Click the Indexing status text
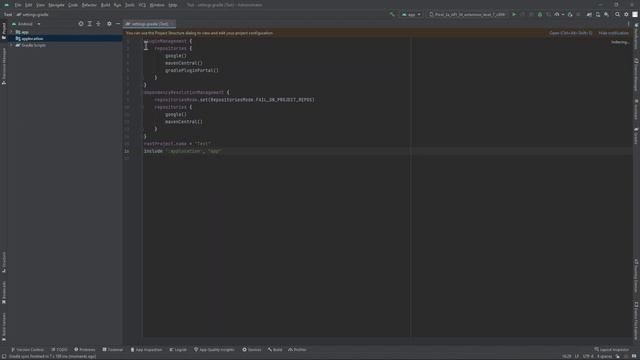 [620, 42]
